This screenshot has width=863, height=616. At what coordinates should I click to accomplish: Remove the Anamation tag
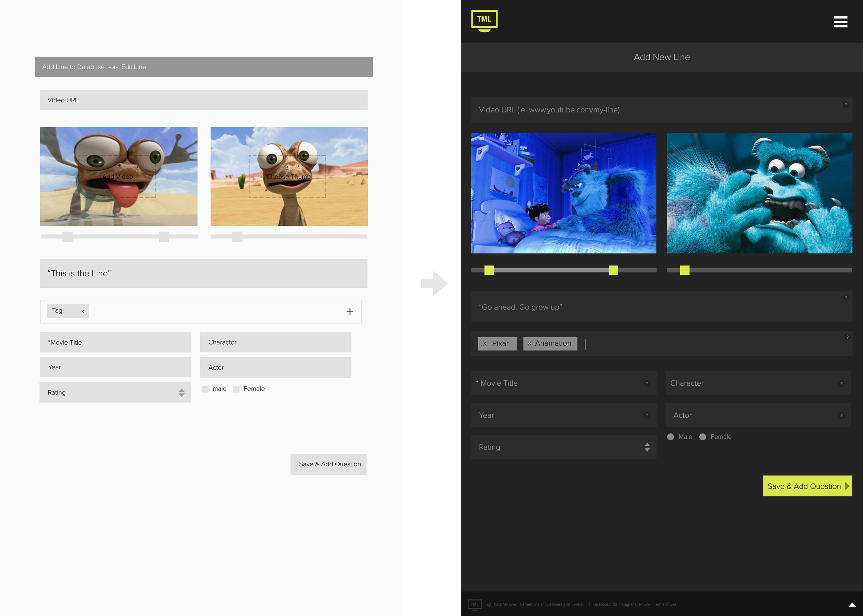[x=530, y=344]
